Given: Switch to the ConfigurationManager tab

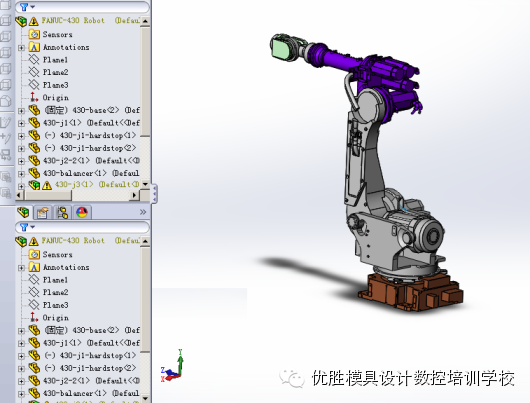Looking at the screenshot, I should pyautogui.click(x=63, y=213).
